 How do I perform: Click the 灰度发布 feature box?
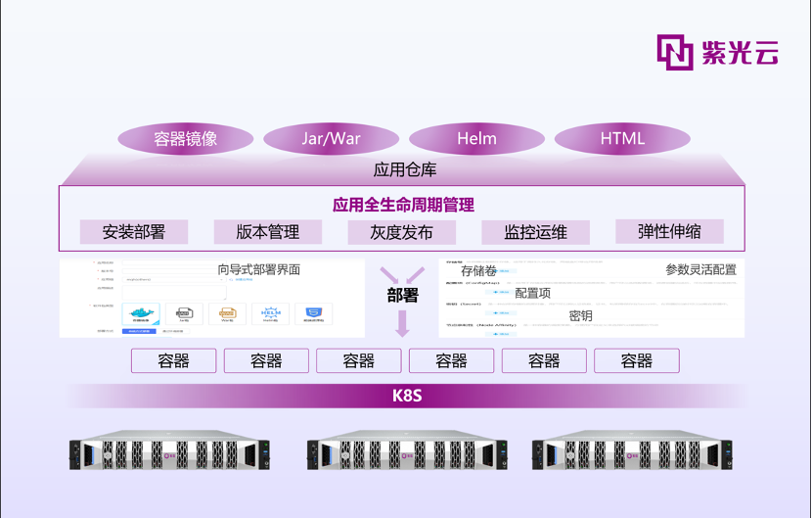click(401, 233)
